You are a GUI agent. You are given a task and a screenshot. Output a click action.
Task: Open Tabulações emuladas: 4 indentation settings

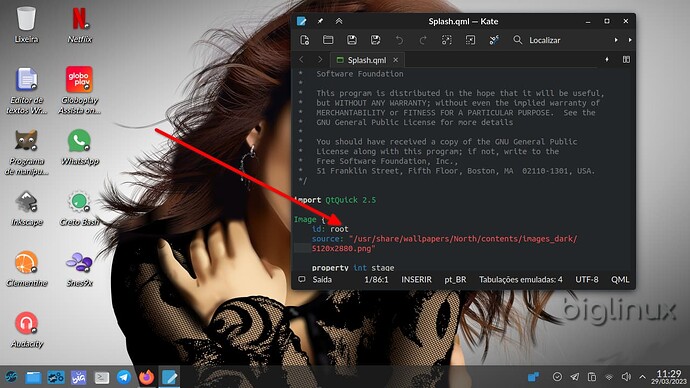pos(521,279)
